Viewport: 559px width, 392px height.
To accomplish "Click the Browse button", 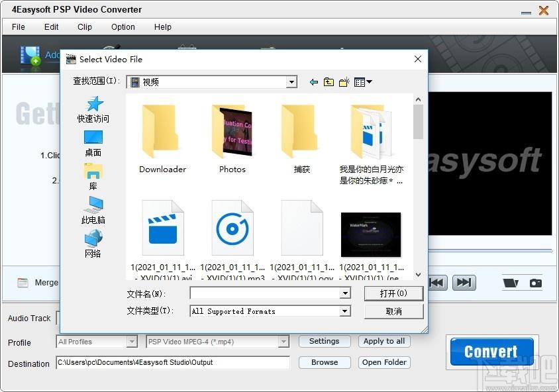I will 325,362.
